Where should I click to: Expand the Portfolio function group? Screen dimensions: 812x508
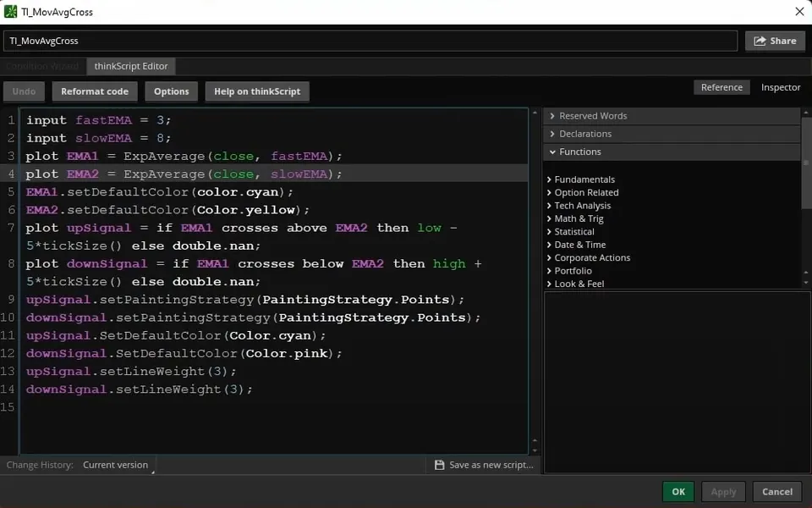[569, 271]
